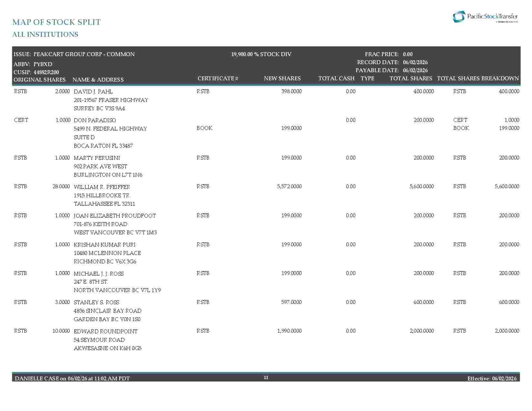Click the 'GARDEN BAY BC V0N 1S0' line

107,319
